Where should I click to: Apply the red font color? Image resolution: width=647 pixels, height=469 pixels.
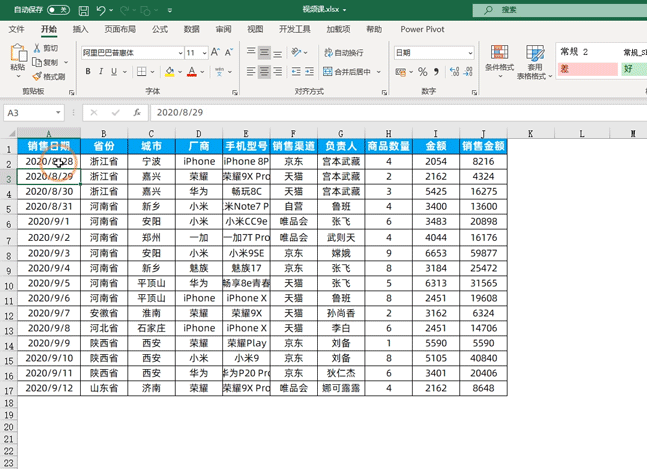pyautogui.click(x=192, y=72)
